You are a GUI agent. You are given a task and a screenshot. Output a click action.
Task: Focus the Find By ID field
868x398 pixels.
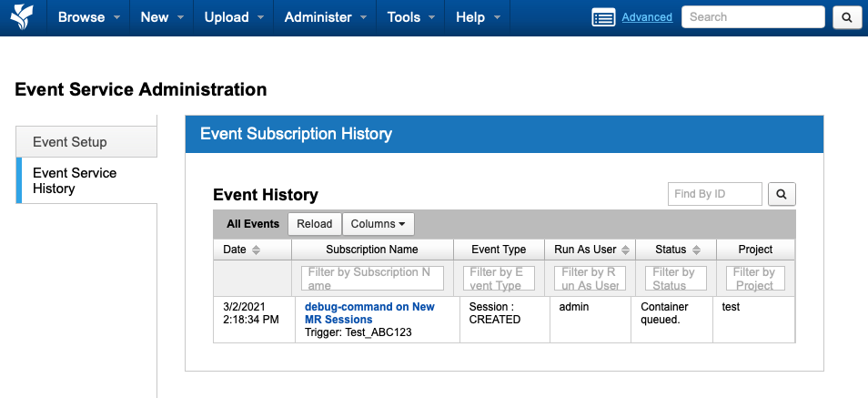715,194
